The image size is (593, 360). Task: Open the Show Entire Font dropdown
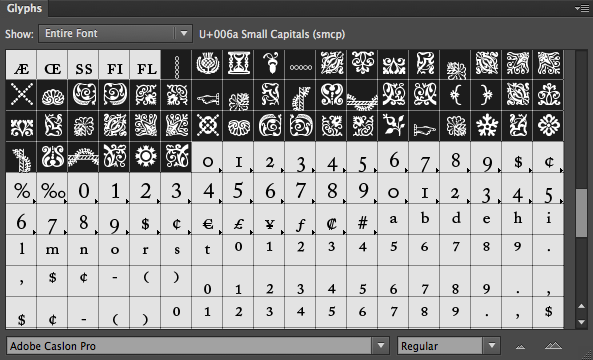tap(115, 34)
